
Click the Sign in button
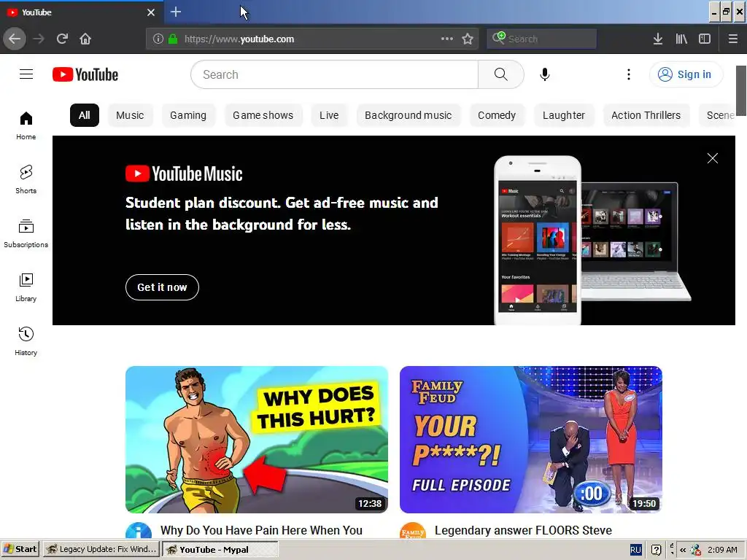(686, 74)
